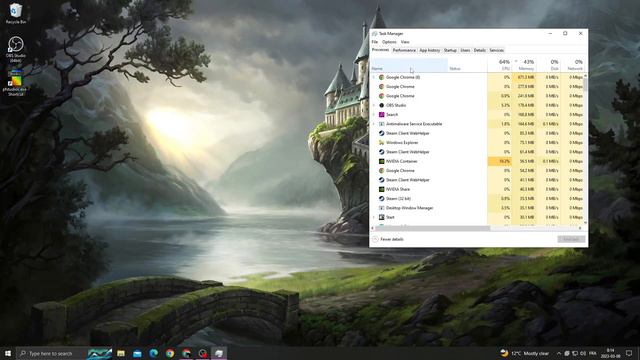Open the weather widget showing 12°C

coord(524,353)
